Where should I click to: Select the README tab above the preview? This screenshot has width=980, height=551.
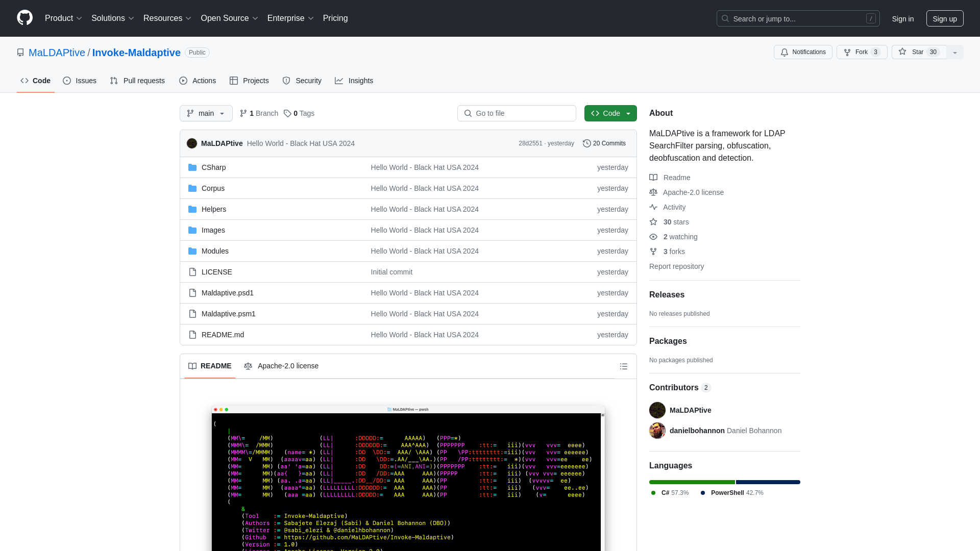(x=210, y=366)
